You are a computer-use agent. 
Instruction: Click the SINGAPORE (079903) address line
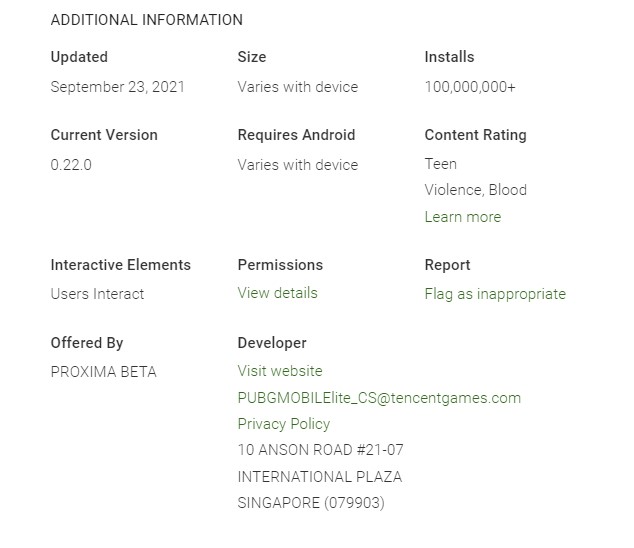(x=311, y=503)
